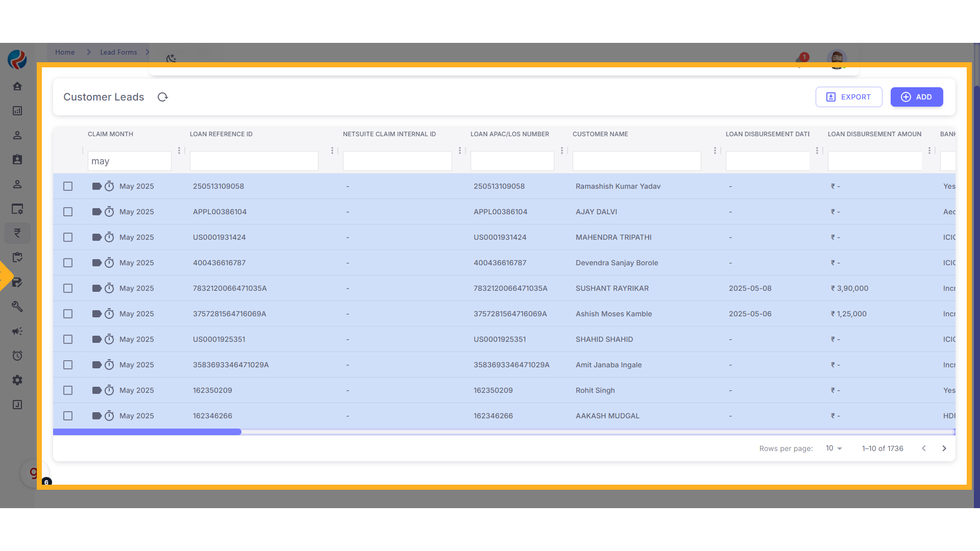Open the home icon in sidebar
This screenshot has height=551, width=980.
17,86
